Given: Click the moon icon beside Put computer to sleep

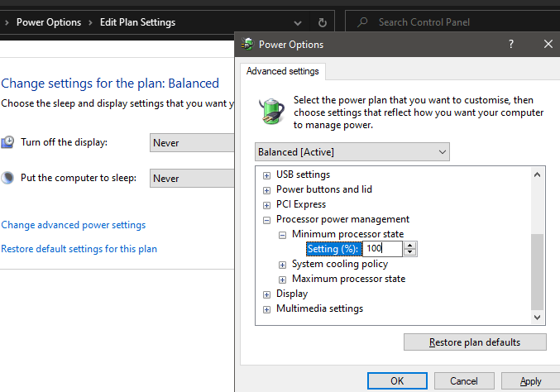Looking at the screenshot, I should [x=7, y=178].
